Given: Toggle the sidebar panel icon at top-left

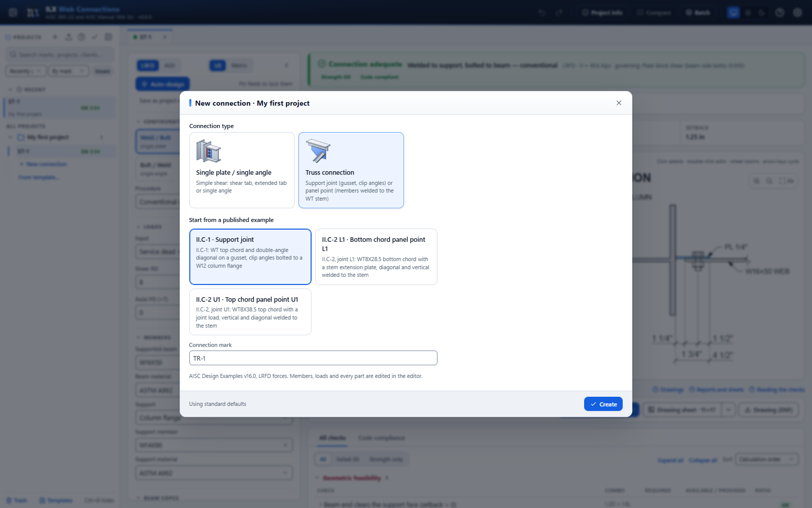Looking at the screenshot, I should (13, 13).
